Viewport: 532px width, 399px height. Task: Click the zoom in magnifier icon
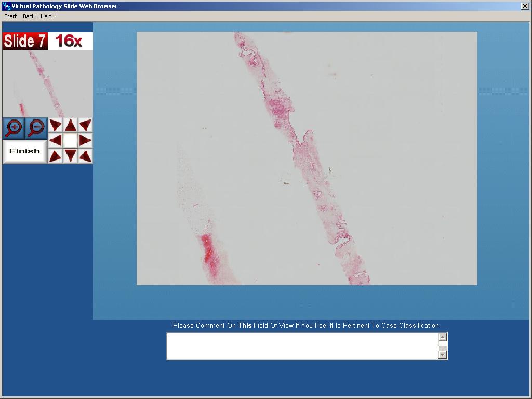pos(14,128)
